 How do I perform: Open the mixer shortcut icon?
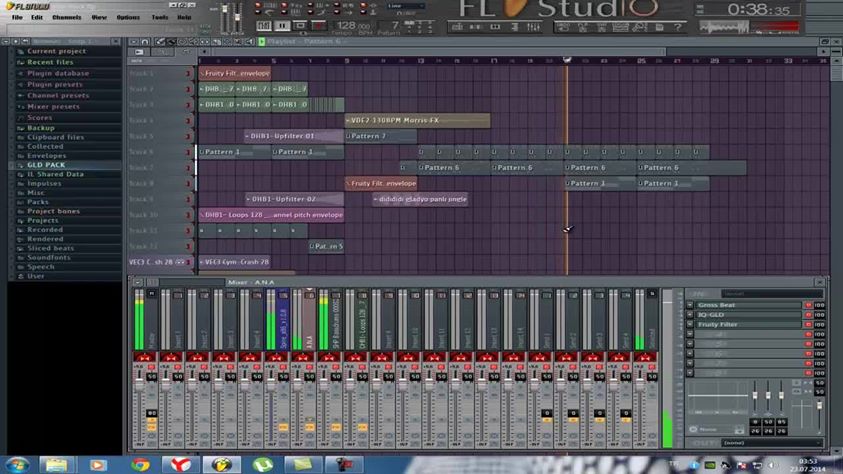click(533, 26)
